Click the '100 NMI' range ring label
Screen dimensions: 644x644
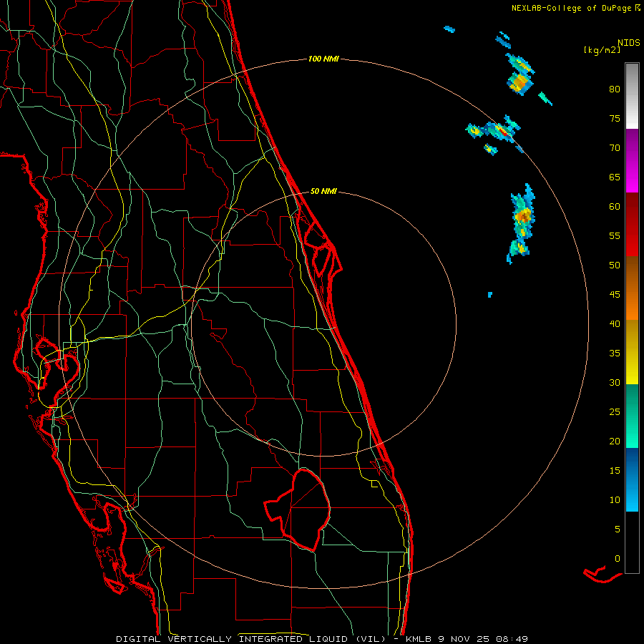[323, 59]
